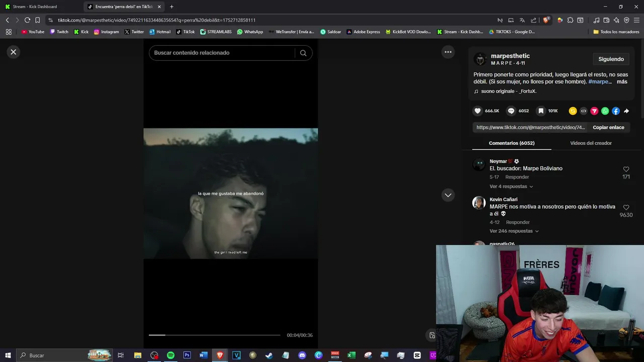Image resolution: width=644 pixels, height=362 pixels.
Task: Click the browser address bar URL
Action: pyautogui.click(x=156, y=20)
